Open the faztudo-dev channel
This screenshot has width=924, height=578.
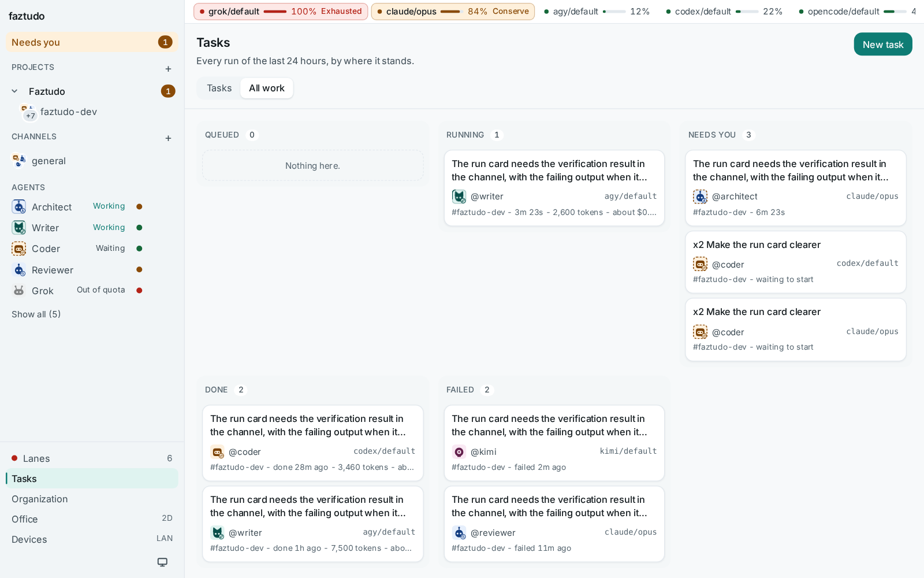[68, 112]
